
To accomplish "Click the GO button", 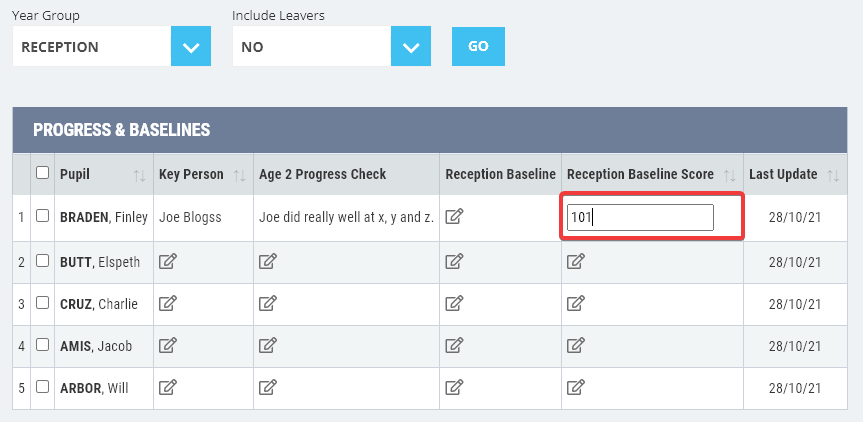I will pyautogui.click(x=478, y=46).
